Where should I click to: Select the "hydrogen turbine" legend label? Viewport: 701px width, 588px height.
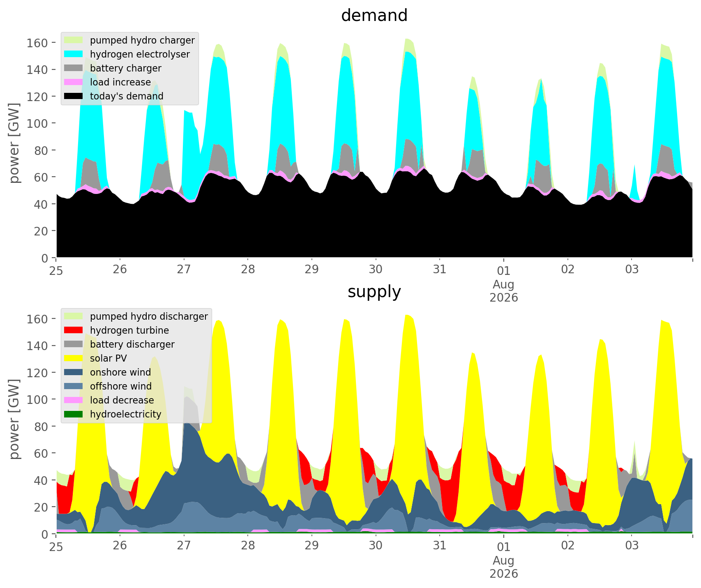point(129,331)
